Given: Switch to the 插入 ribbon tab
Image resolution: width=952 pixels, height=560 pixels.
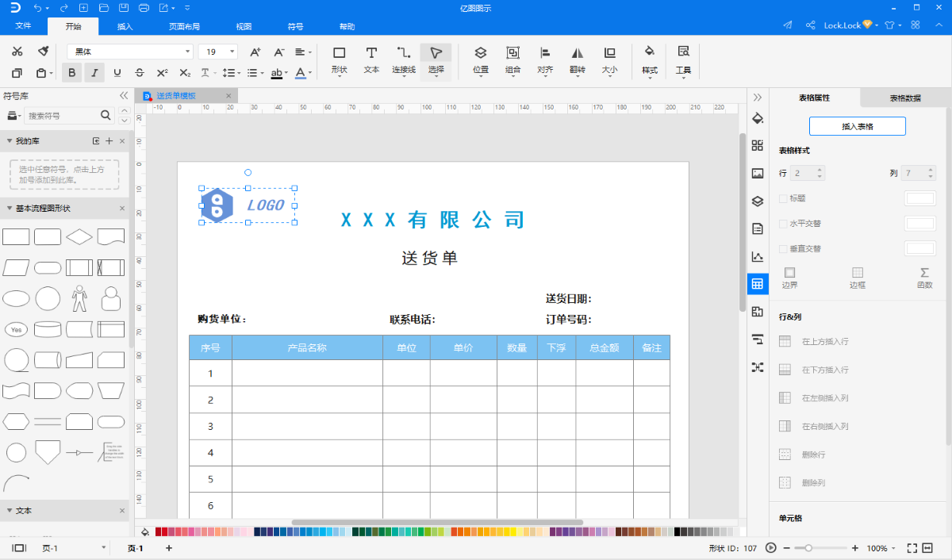Looking at the screenshot, I should coord(125,26).
